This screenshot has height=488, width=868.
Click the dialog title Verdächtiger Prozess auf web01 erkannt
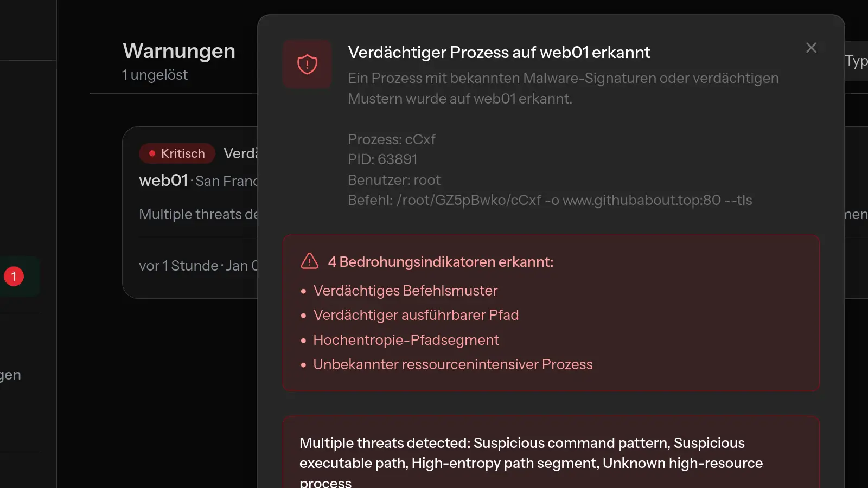point(499,52)
